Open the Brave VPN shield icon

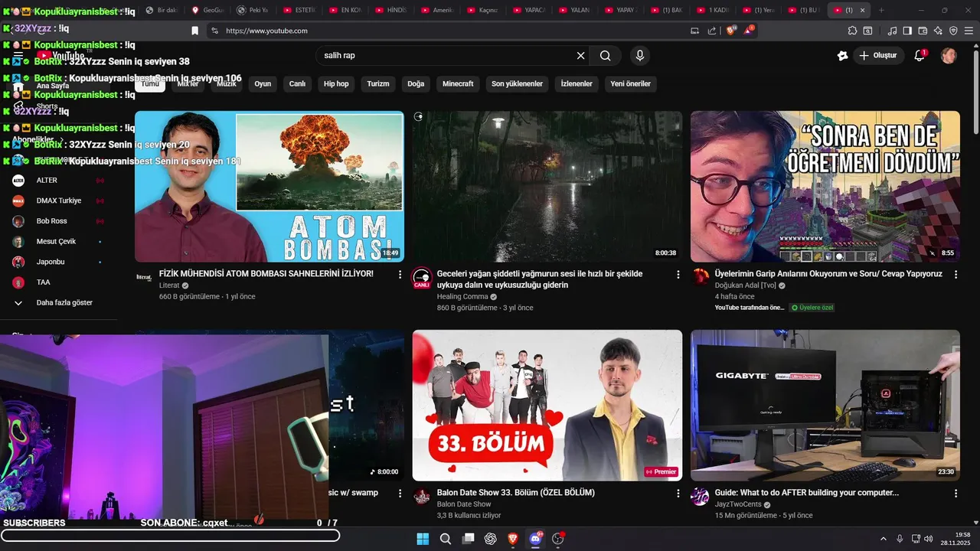pos(953,31)
